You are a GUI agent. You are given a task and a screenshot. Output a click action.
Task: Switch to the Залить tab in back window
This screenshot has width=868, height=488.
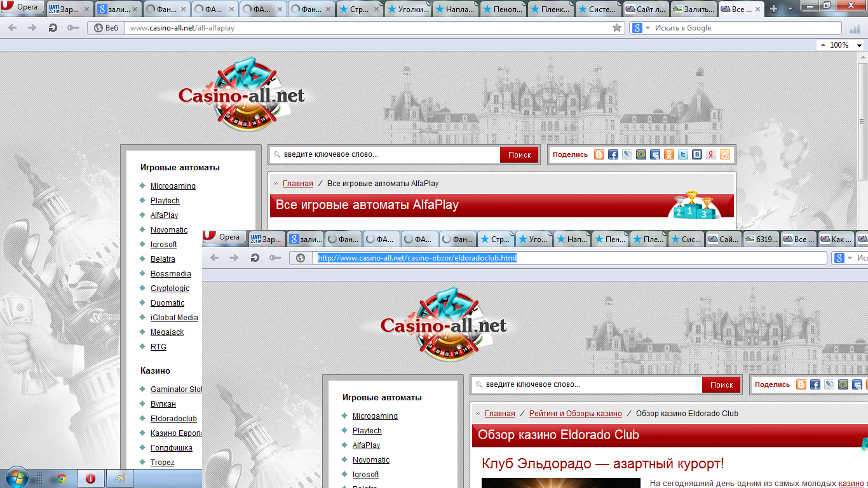pyautogui.click(x=694, y=10)
